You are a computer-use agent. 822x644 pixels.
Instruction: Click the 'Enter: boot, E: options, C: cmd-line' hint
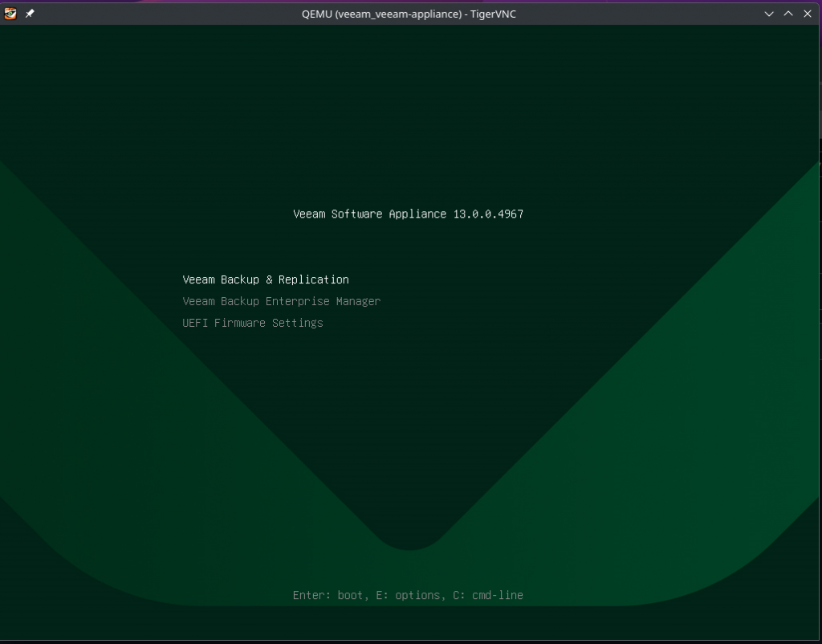[408, 595]
